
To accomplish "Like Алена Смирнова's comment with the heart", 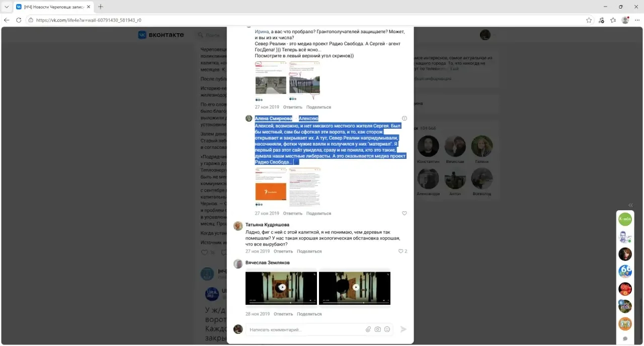I will (405, 213).
